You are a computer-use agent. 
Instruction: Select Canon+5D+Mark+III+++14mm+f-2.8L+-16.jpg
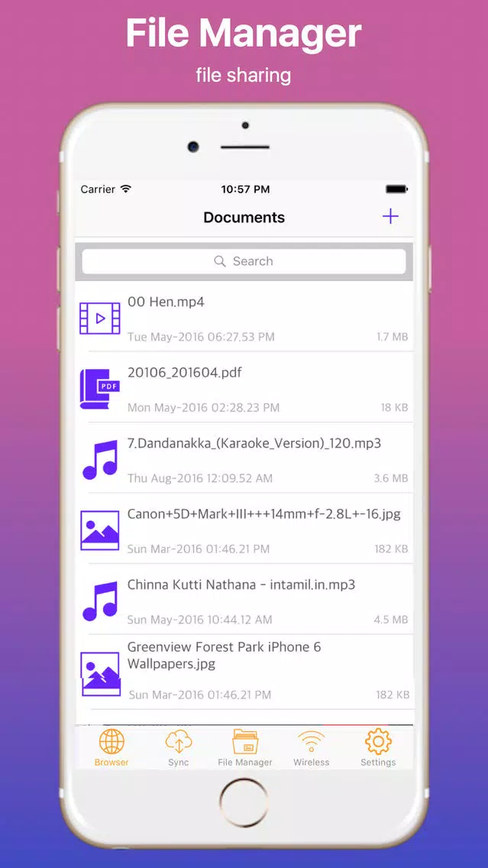pyautogui.click(x=264, y=513)
